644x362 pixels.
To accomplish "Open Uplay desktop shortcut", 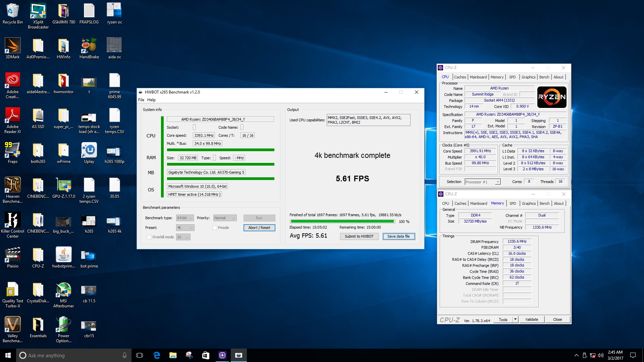I will [89, 153].
